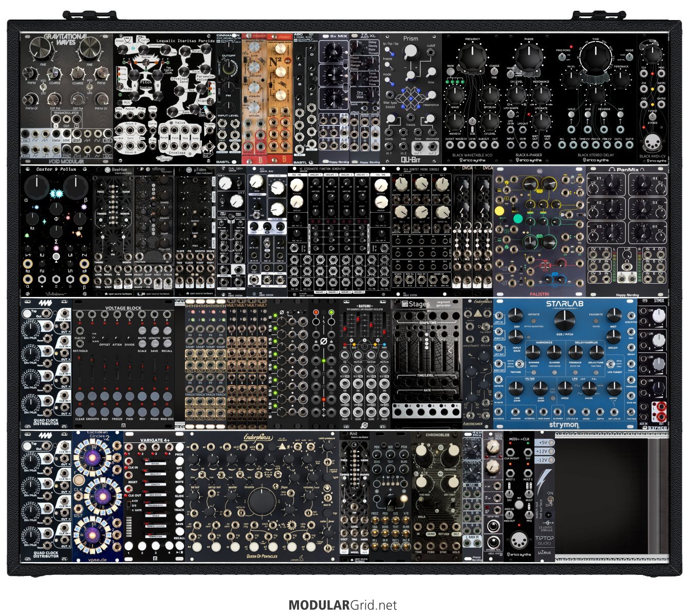
Task: Click the FREEZE button on Voltage Block
Action: [117, 412]
